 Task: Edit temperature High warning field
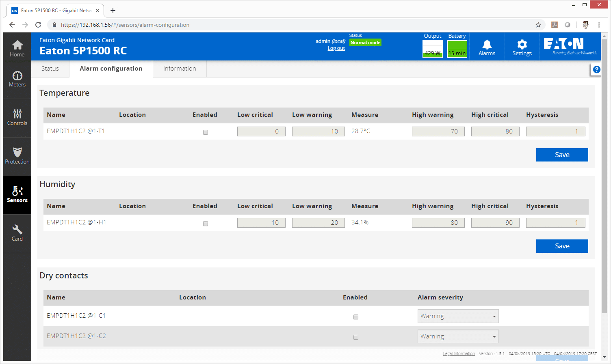(438, 131)
